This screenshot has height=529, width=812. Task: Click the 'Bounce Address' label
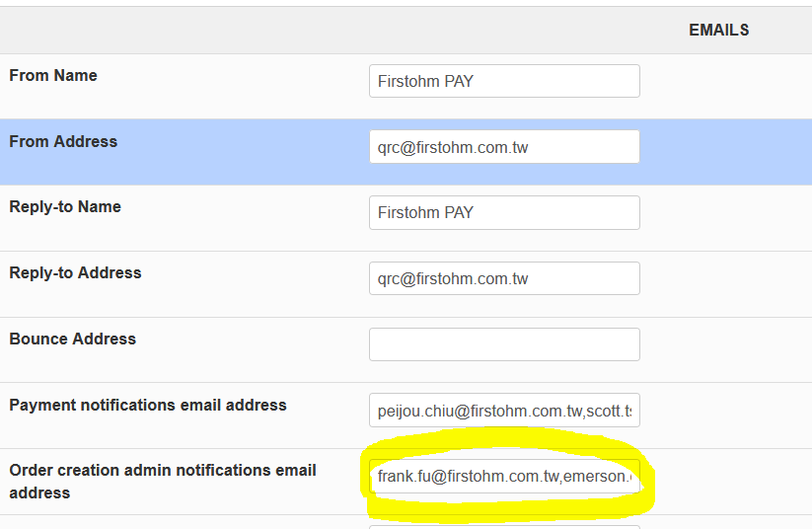(x=73, y=340)
